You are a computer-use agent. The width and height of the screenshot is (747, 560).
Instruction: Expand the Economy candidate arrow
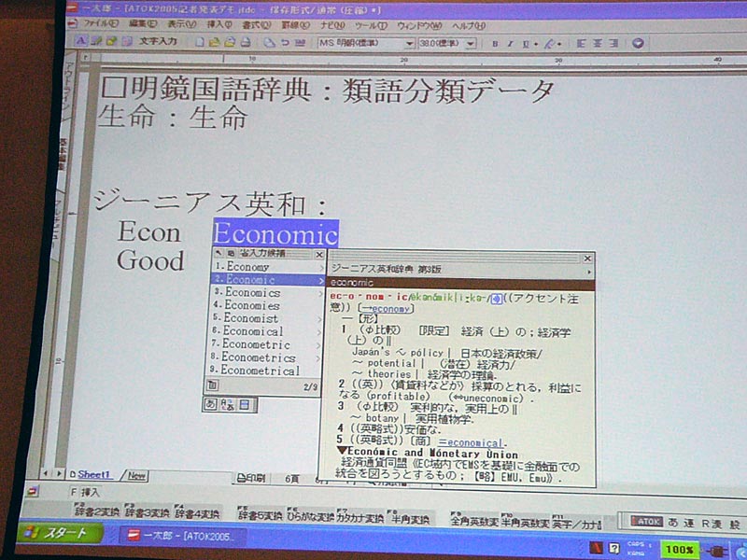pyautogui.click(x=321, y=268)
